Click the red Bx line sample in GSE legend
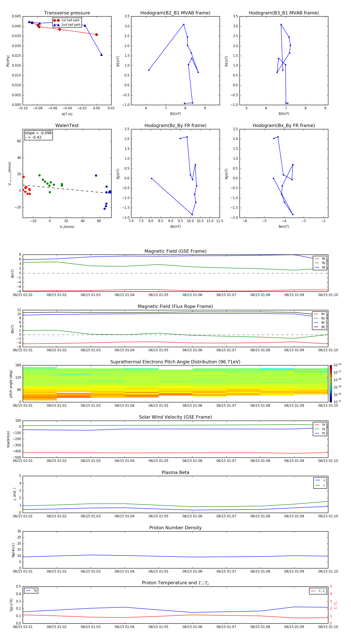This screenshot has width=351, height=644. click(x=317, y=259)
